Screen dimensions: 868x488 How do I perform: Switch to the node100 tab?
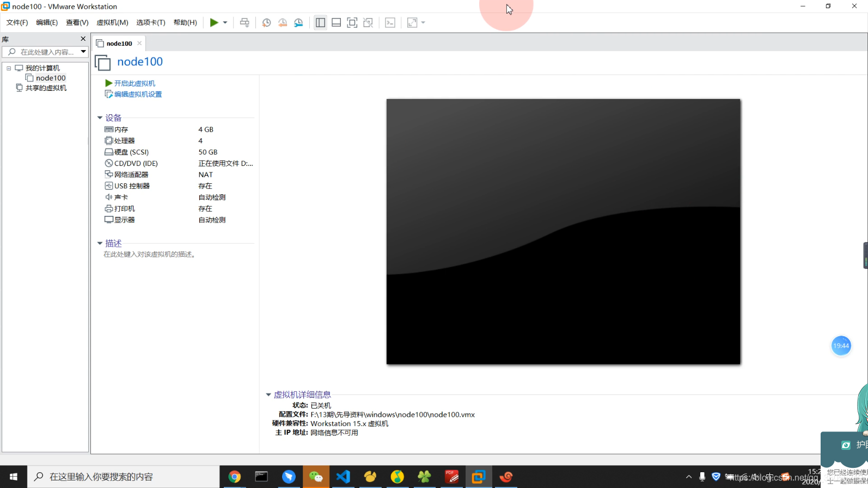(119, 44)
